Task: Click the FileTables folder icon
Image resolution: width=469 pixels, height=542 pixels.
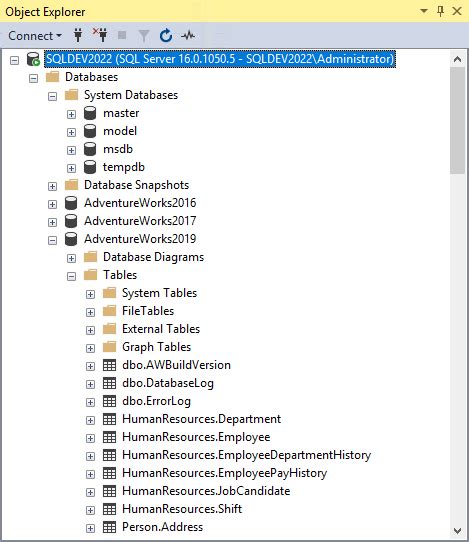Action: [110, 311]
